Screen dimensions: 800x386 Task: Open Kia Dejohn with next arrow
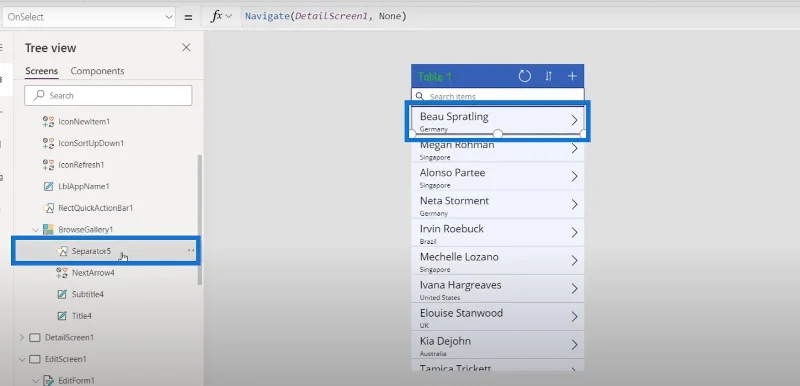(x=574, y=345)
